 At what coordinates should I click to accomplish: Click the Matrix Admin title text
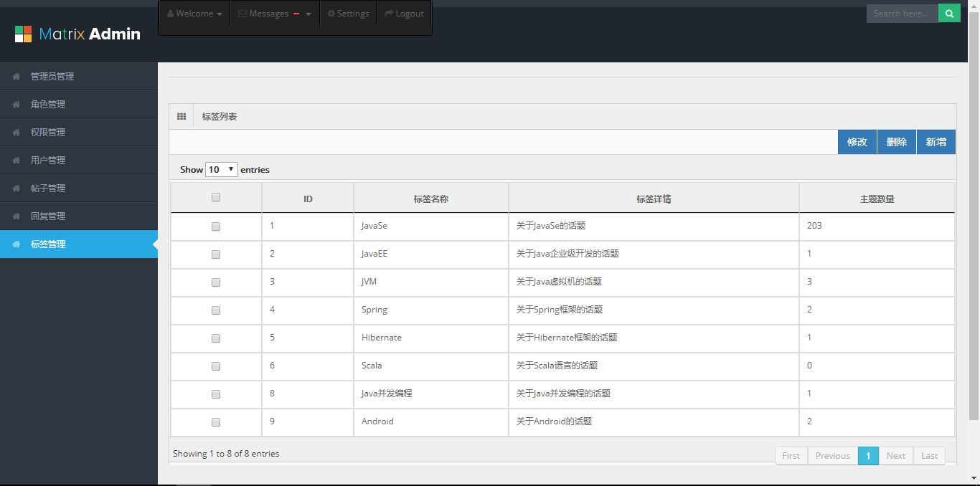click(x=90, y=34)
